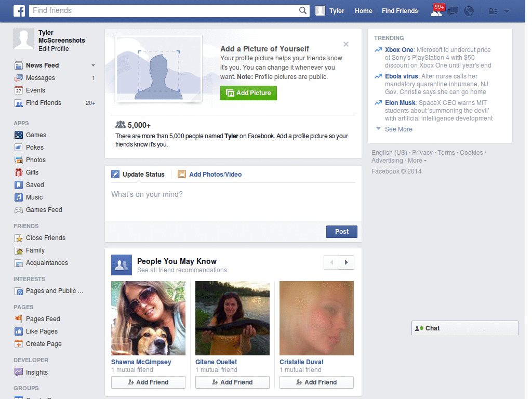Open the Elon Musk trending topic
Image resolution: width=532 pixels, height=399 pixels.
(x=400, y=103)
